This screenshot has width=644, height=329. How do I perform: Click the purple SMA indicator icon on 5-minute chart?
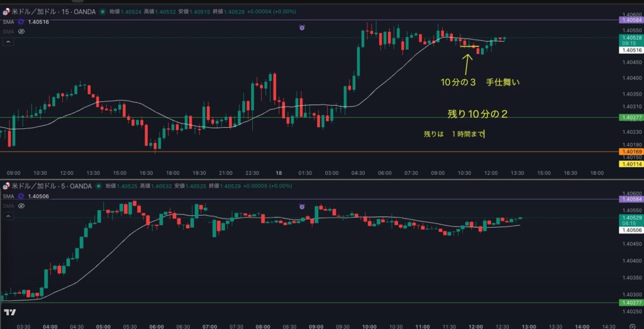pyautogui.click(x=20, y=196)
